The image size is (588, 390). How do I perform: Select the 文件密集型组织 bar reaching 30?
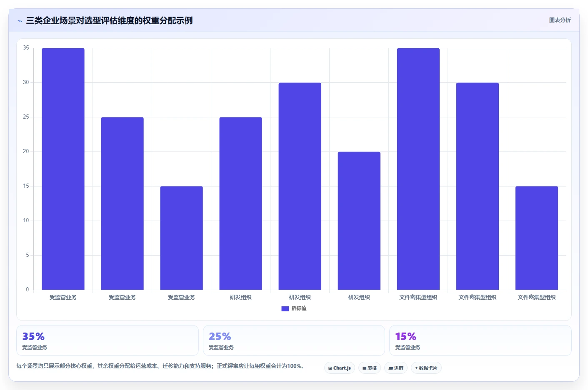tap(477, 186)
